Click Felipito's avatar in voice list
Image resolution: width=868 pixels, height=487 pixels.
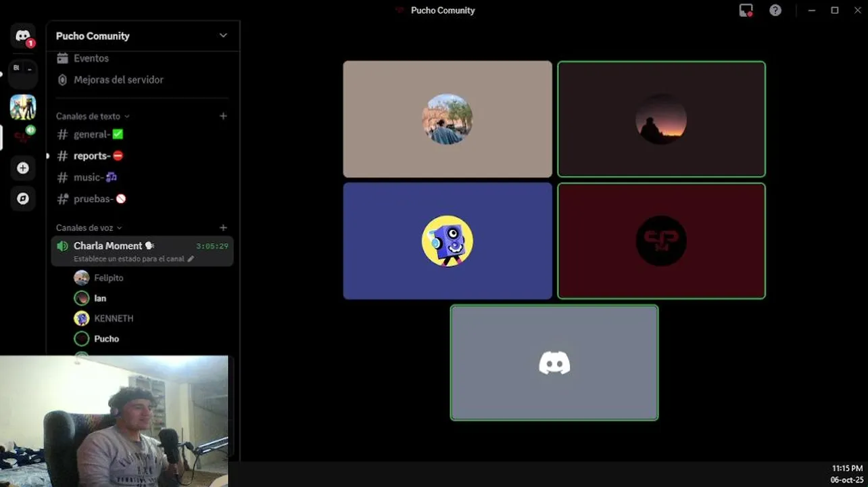(81, 278)
